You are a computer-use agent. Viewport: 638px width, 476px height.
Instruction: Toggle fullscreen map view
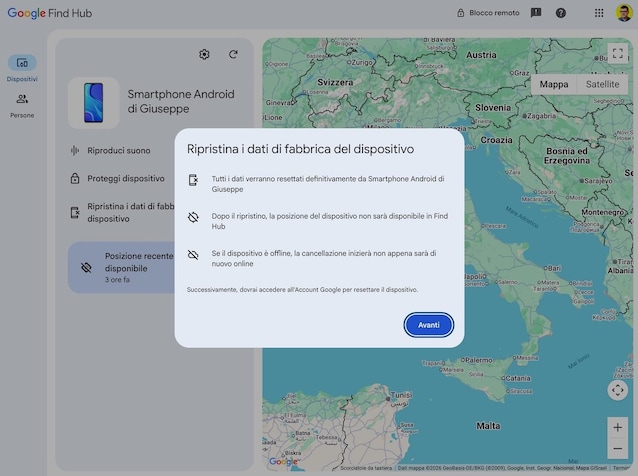618,53
